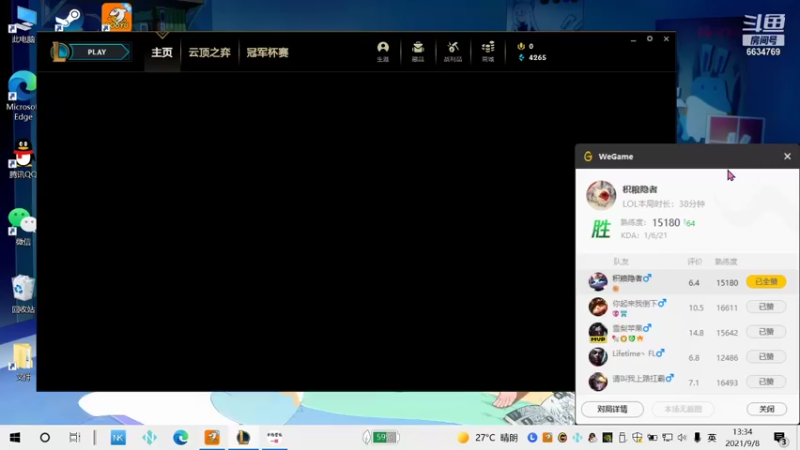Click teammate name Lifetime、FL

(634, 353)
